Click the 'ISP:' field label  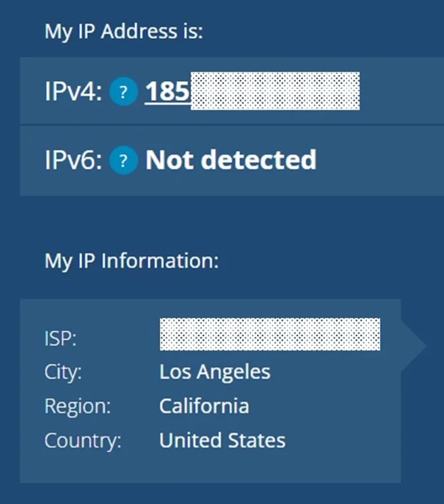(60, 338)
